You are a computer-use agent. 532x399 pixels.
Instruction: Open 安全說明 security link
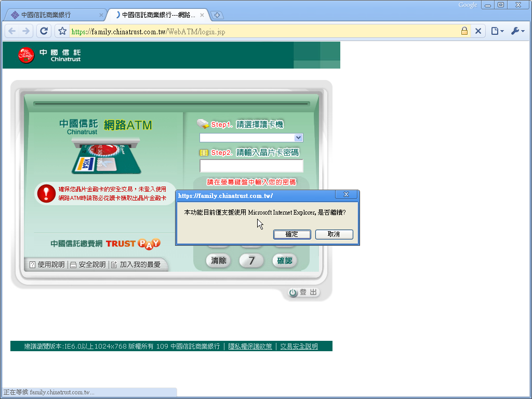[88, 264]
